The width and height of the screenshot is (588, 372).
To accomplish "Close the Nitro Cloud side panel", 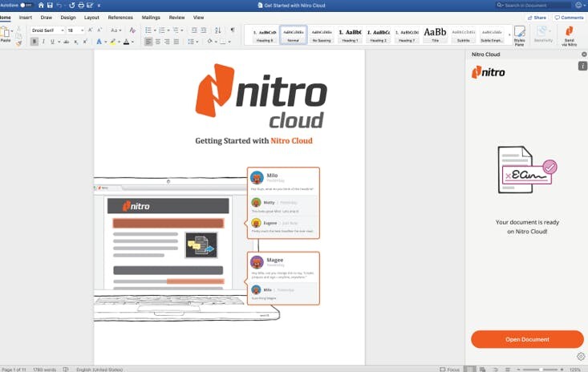I will tap(584, 55).
